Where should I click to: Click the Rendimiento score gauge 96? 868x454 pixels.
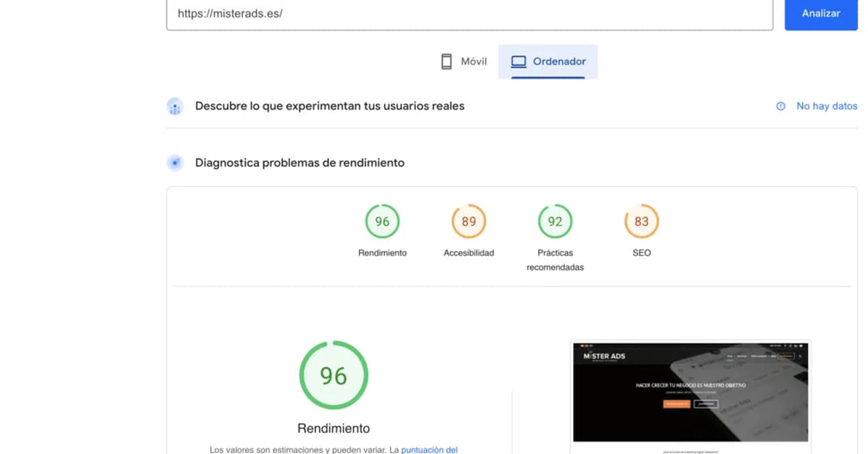coord(382,221)
